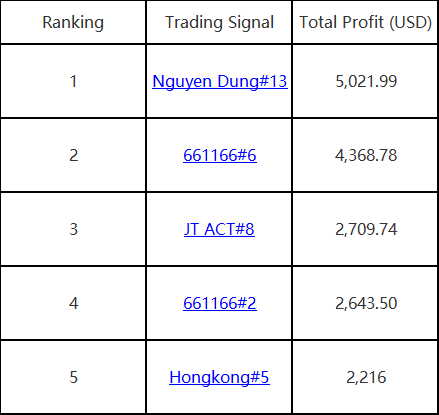The height and width of the screenshot is (415, 439).
Task: Select the 2,216 profit cell
Action: (365, 377)
